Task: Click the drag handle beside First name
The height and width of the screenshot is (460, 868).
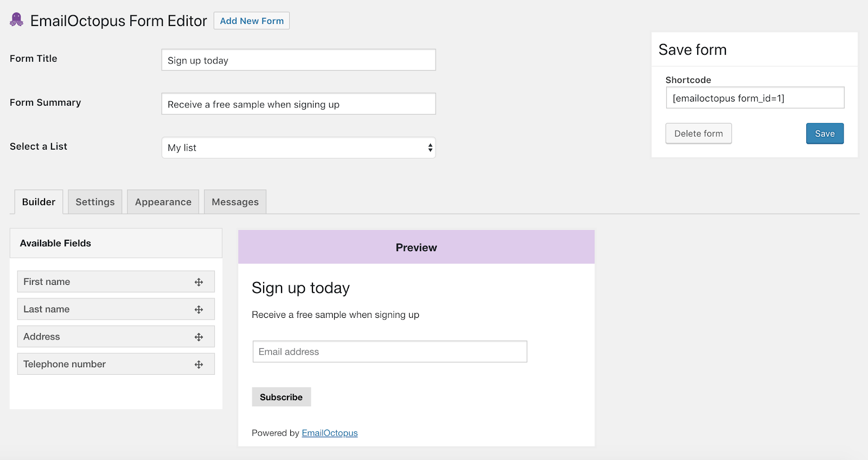Action: [x=199, y=282]
